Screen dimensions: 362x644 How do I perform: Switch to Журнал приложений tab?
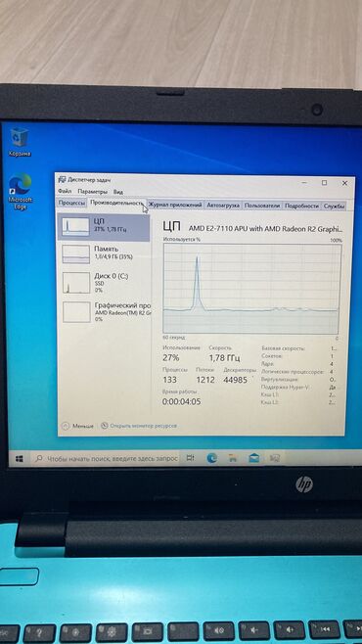point(175,205)
